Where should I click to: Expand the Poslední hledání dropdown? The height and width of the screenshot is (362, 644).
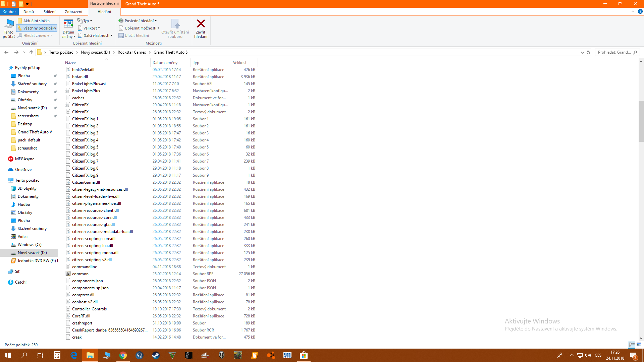(x=138, y=21)
